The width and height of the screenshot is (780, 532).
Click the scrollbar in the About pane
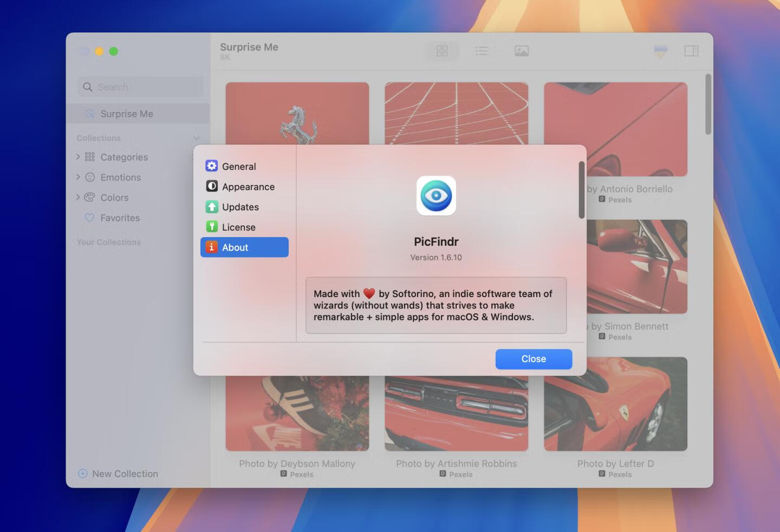coord(582,190)
